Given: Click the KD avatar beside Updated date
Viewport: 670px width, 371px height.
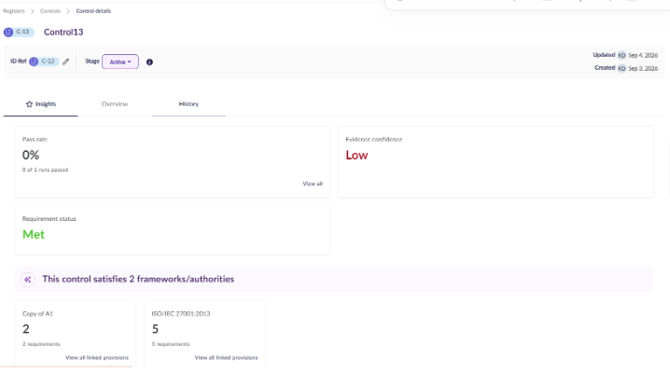Looking at the screenshot, I should [622, 55].
